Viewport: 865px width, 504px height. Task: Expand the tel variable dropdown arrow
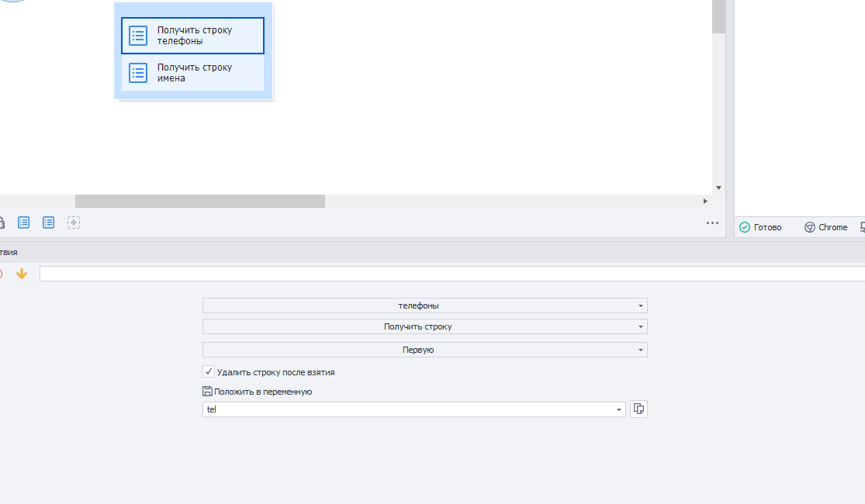[619, 409]
